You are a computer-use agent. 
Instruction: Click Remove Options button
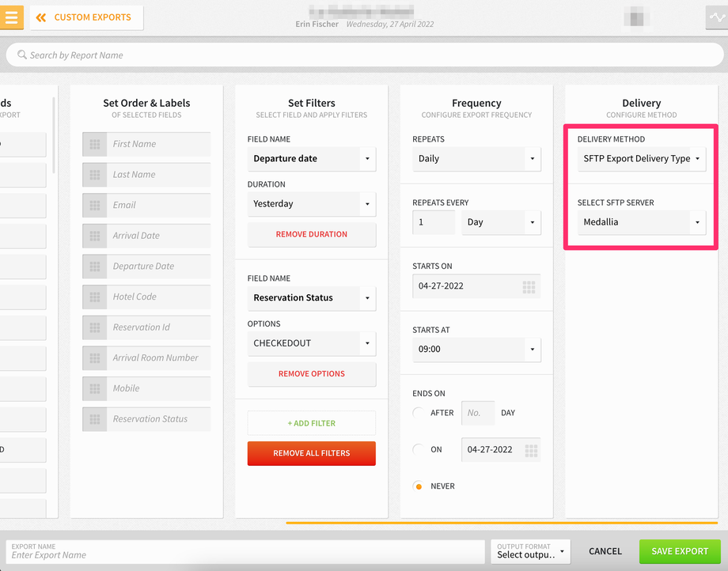[312, 374]
